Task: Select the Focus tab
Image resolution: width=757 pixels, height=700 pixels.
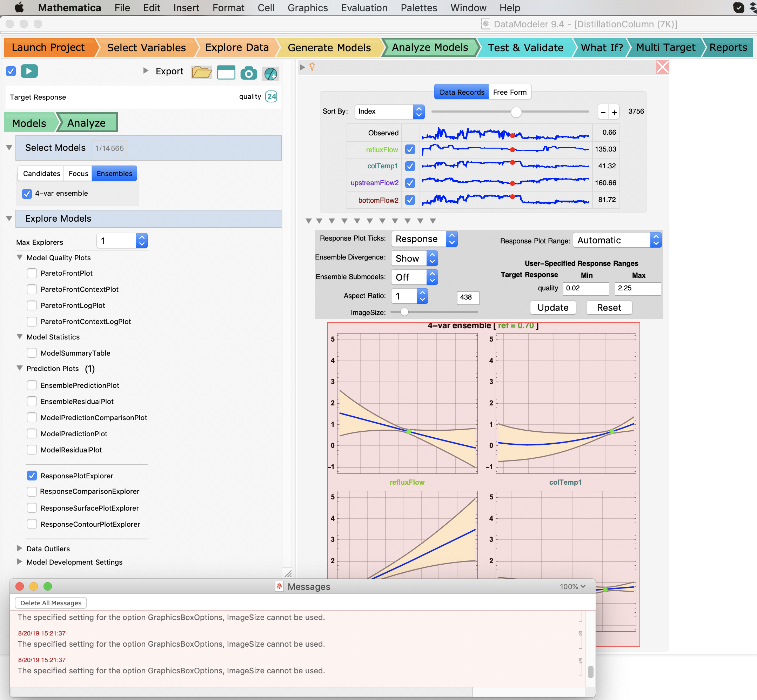Action: 78,174
